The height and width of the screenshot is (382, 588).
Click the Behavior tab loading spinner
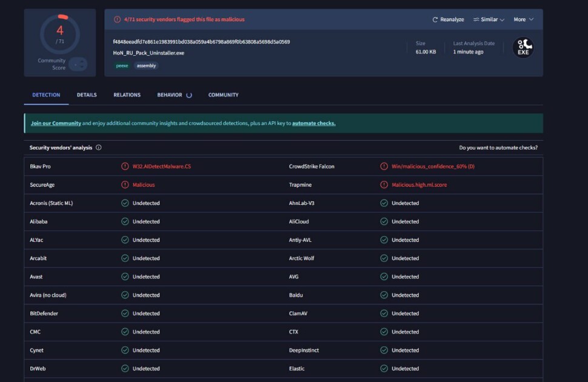(x=189, y=95)
